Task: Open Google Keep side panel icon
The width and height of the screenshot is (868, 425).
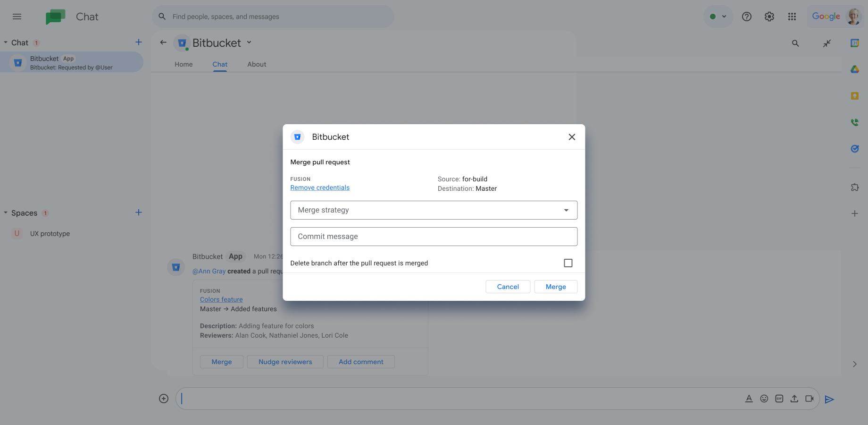Action: pyautogui.click(x=855, y=96)
